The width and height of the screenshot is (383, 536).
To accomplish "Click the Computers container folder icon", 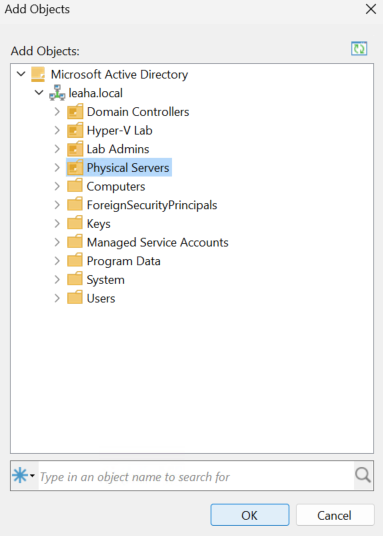I will click(x=75, y=186).
